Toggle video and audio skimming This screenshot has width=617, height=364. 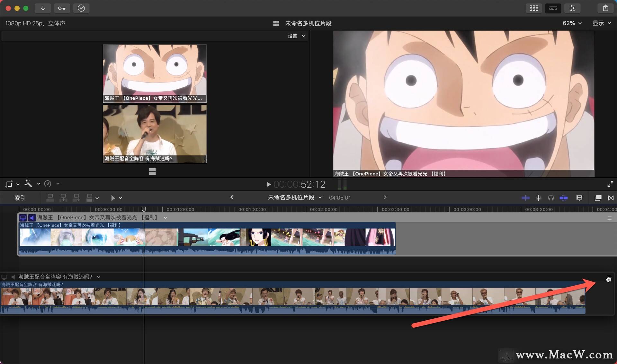point(525,198)
